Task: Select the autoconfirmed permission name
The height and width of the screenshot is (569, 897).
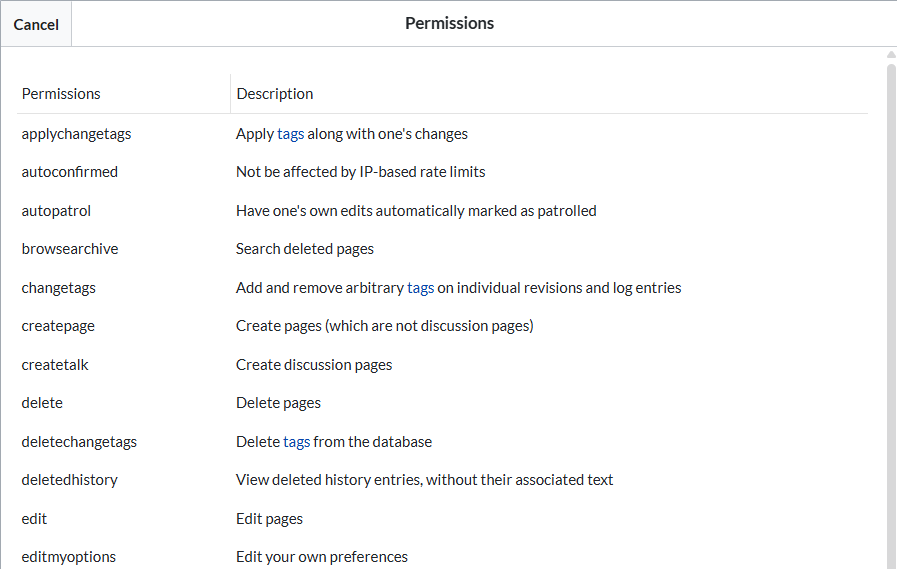Action: click(69, 171)
